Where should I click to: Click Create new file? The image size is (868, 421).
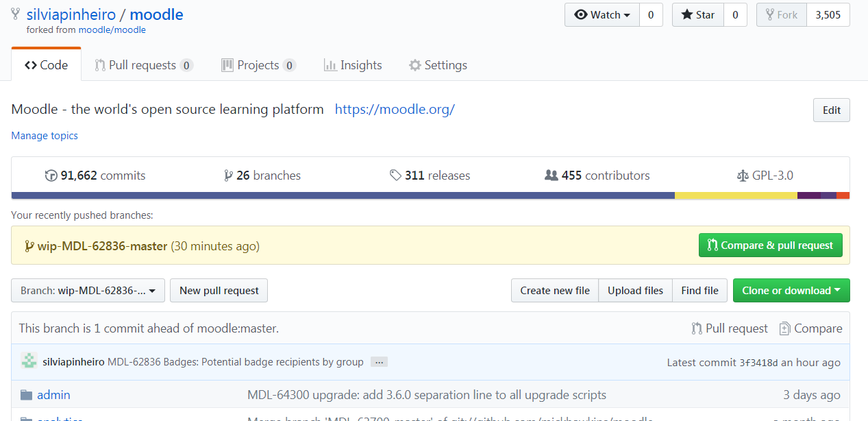555,291
